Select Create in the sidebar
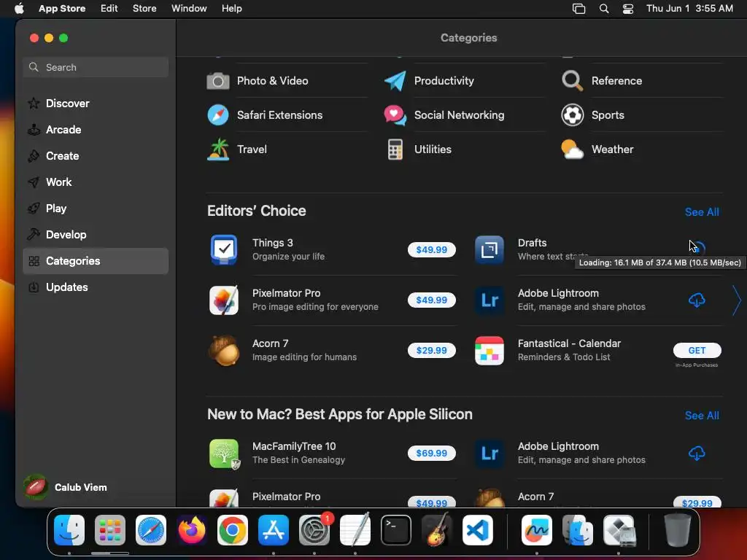This screenshot has height=560, width=747. tap(96, 156)
